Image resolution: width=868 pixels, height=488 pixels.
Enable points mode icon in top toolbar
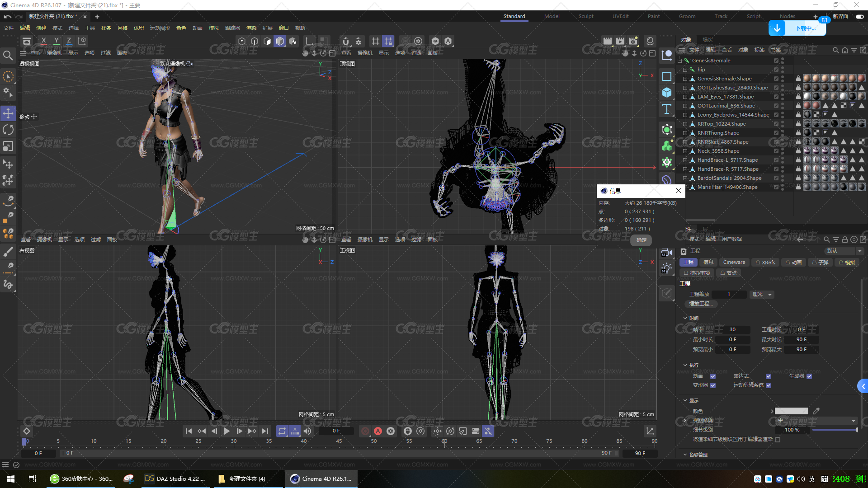242,41
